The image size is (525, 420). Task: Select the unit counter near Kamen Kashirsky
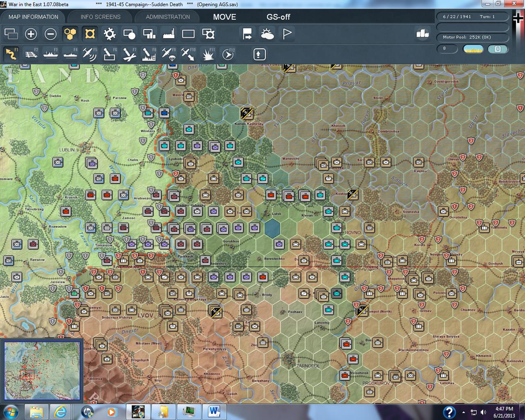[247, 113]
